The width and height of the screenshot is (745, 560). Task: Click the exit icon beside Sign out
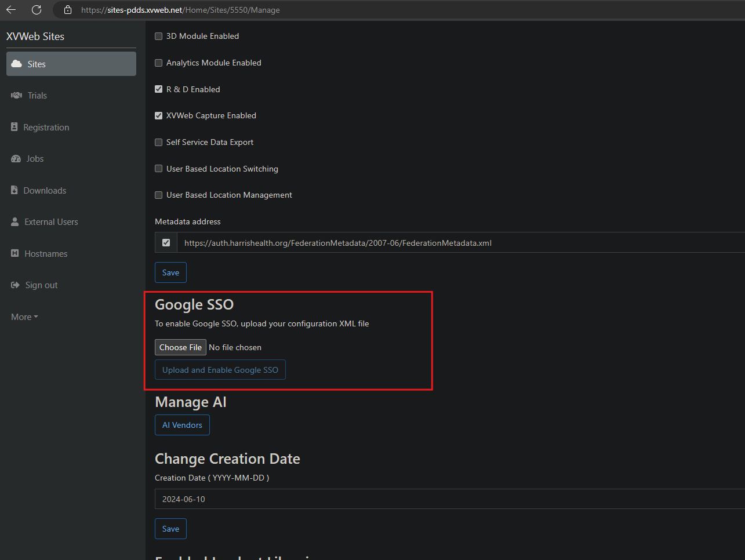coord(15,285)
